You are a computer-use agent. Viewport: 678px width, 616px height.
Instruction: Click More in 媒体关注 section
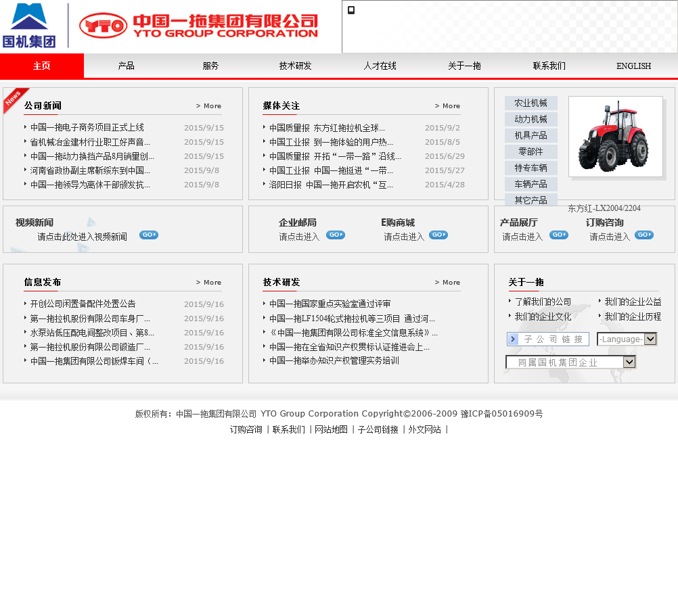pyautogui.click(x=447, y=106)
